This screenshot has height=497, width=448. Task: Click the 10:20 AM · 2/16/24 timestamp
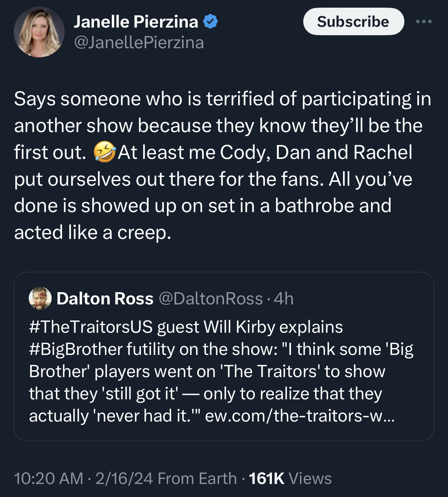[x=83, y=479]
